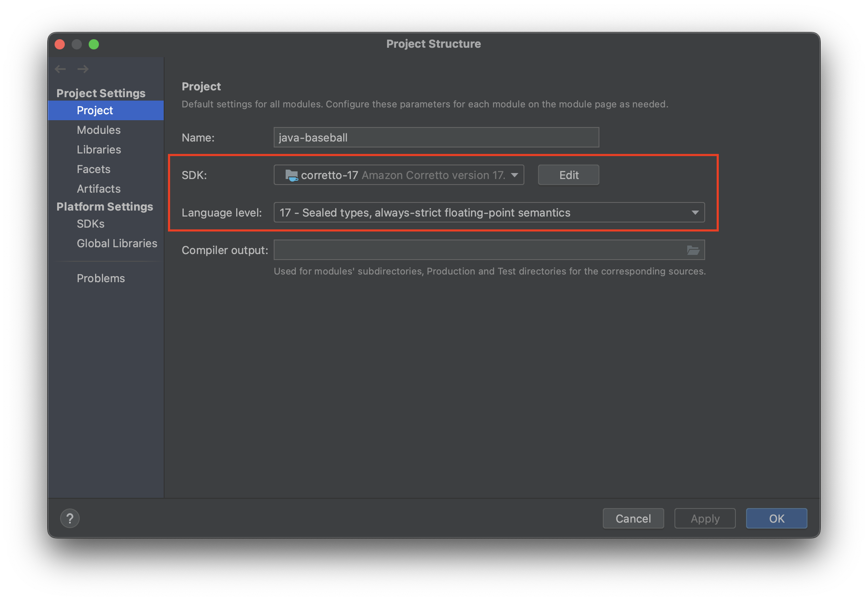Select Modules in Project Settings
Screen dimensions: 868x601
coord(98,130)
